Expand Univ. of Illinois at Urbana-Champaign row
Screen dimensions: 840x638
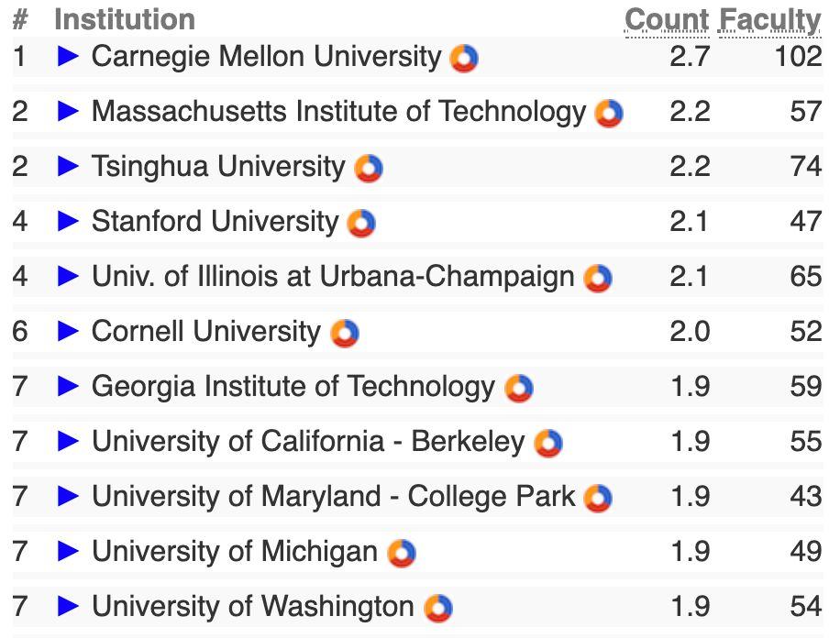68,277
